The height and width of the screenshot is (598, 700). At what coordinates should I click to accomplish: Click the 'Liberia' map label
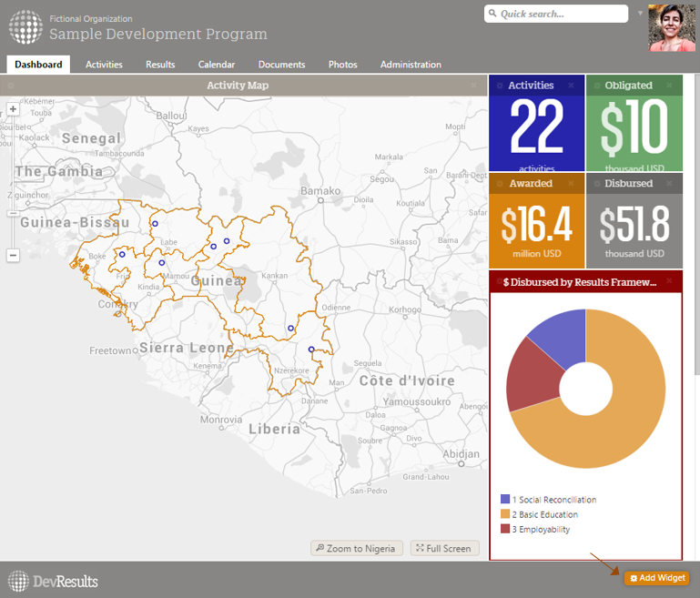[x=275, y=429]
